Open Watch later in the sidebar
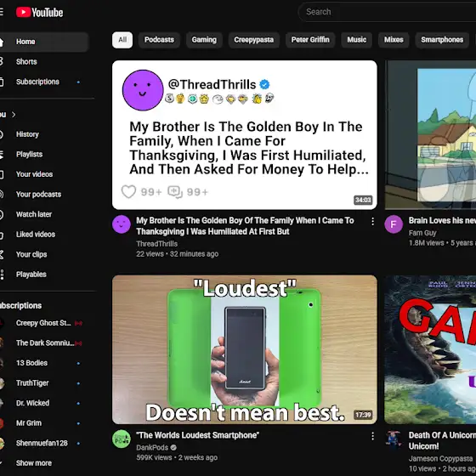This screenshot has width=476, height=476. 34,214
